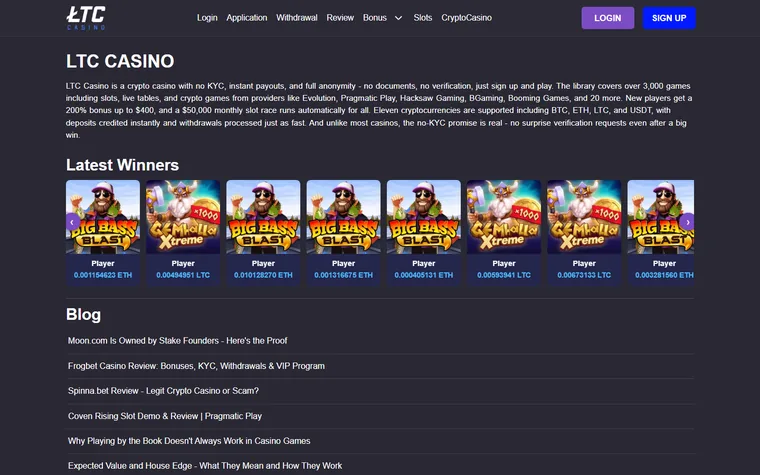Select Gemhalla Xtreme card with 0.00673133 LTC

tap(584, 233)
